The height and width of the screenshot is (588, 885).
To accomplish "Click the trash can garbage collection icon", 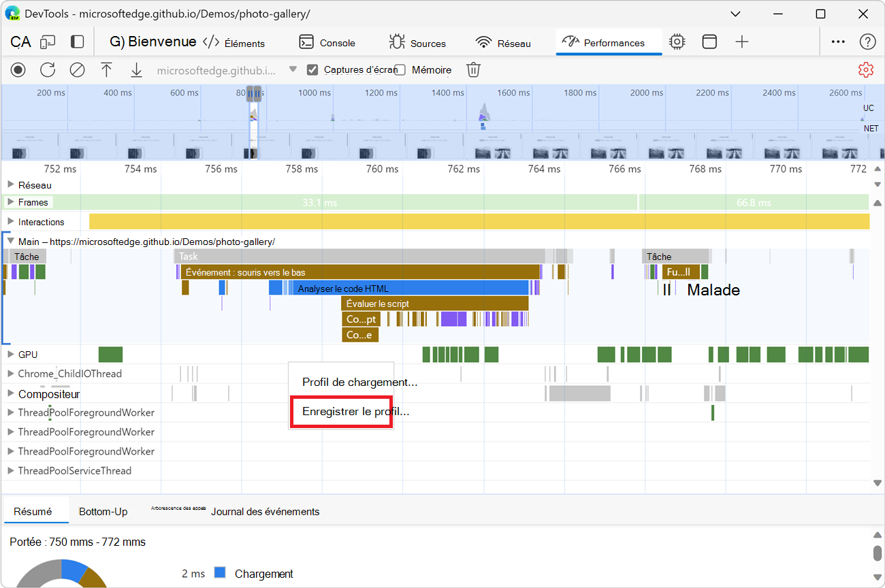I will coord(473,69).
